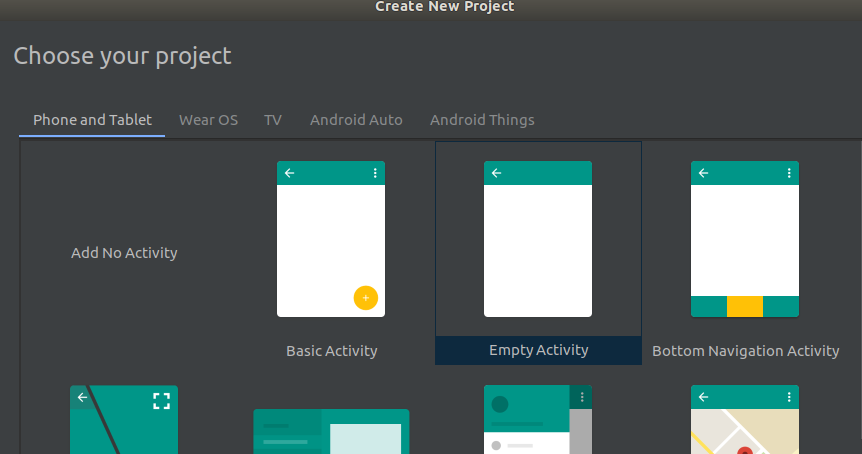Click the Basic Activity label
862x454 pixels.
[x=331, y=351]
